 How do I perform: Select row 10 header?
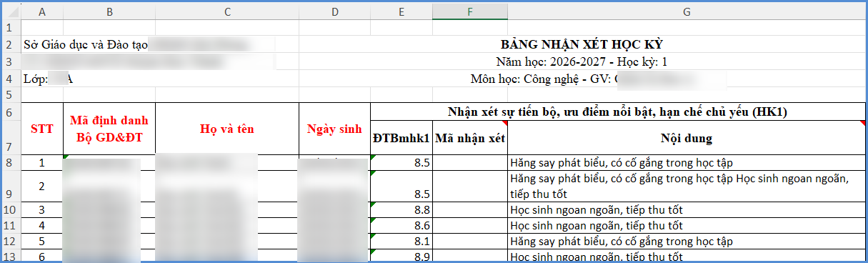11,209
